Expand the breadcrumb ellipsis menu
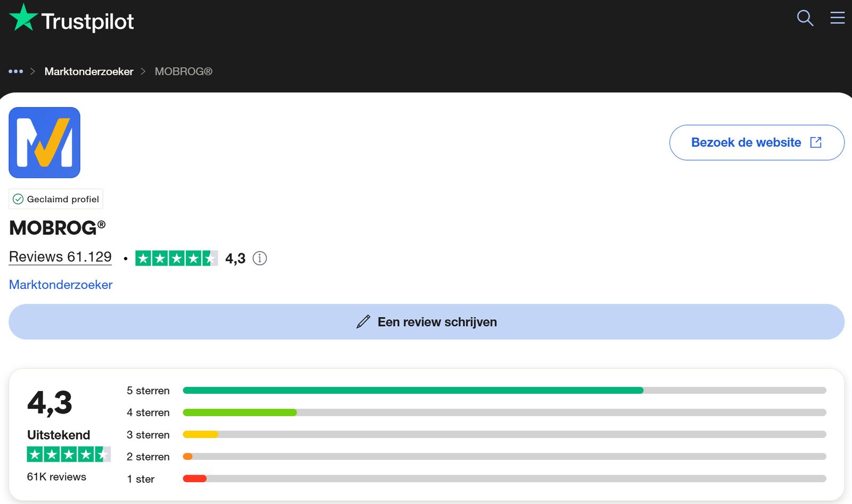The height and width of the screenshot is (504, 852). [x=15, y=71]
